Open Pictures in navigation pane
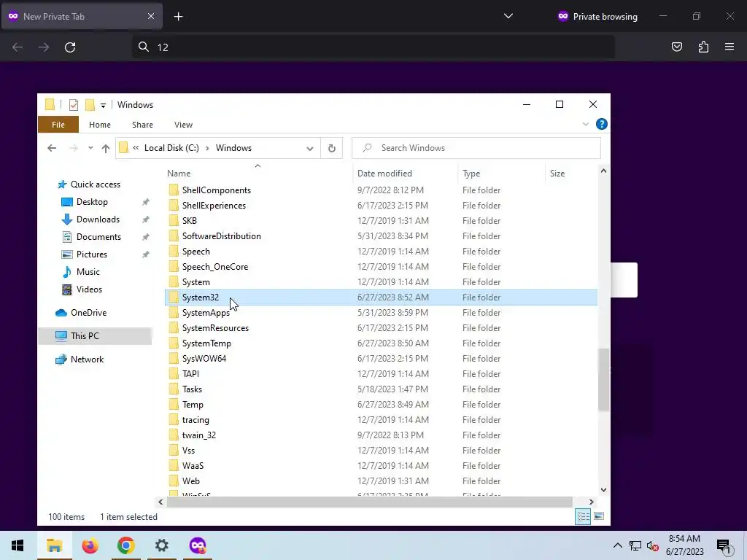Viewport: 747px width, 560px height. [x=91, y=254]
